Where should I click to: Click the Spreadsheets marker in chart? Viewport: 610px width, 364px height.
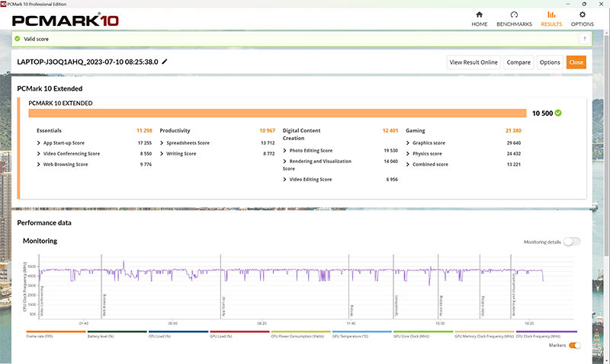point(396,305)
